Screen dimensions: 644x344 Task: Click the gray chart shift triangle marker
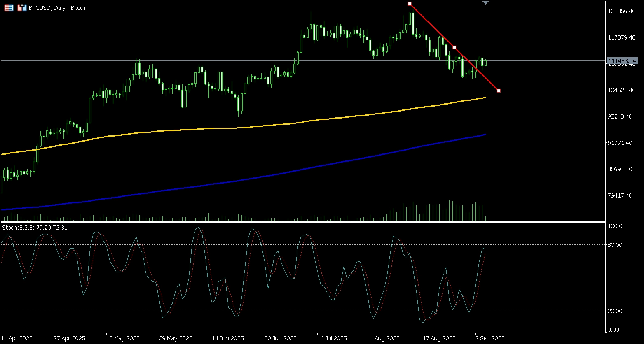(486, 2)
